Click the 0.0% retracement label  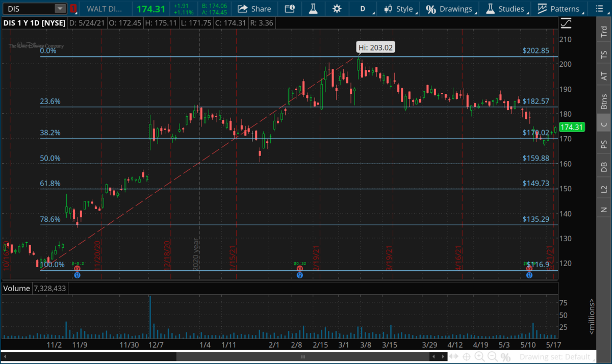[48, 51]
